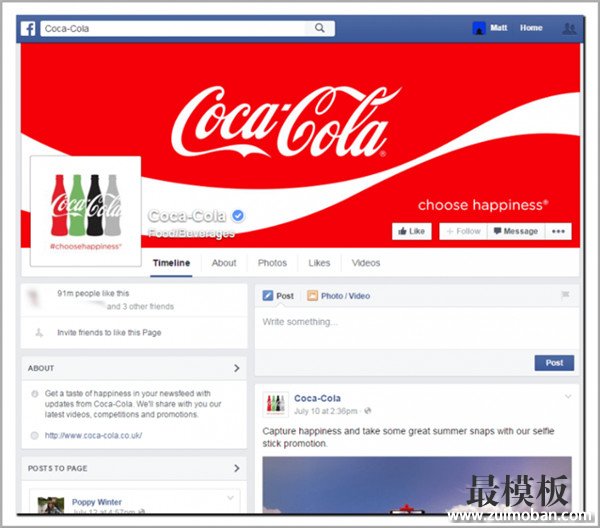
Task: Open the Coca-Cola post dropdown arrow
Action: point(568,397)
